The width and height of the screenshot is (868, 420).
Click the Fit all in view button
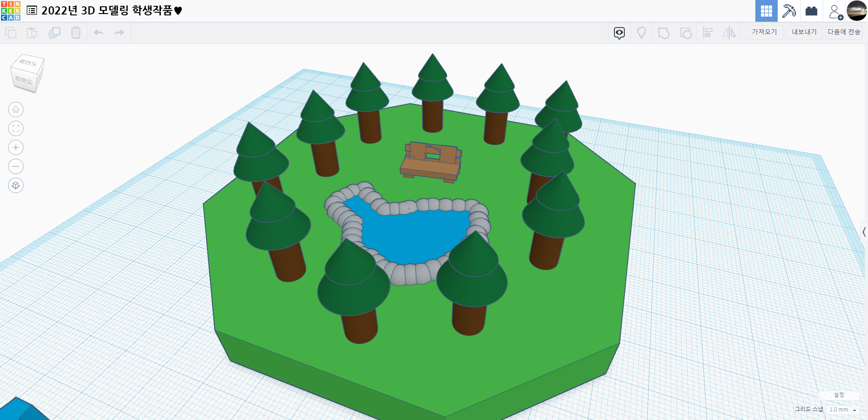point(16,128)
